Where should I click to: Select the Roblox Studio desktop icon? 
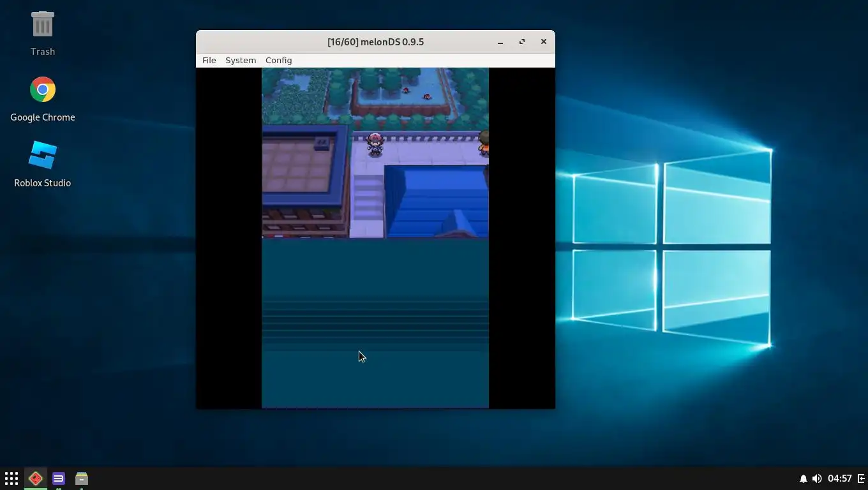tap(43, 165)
